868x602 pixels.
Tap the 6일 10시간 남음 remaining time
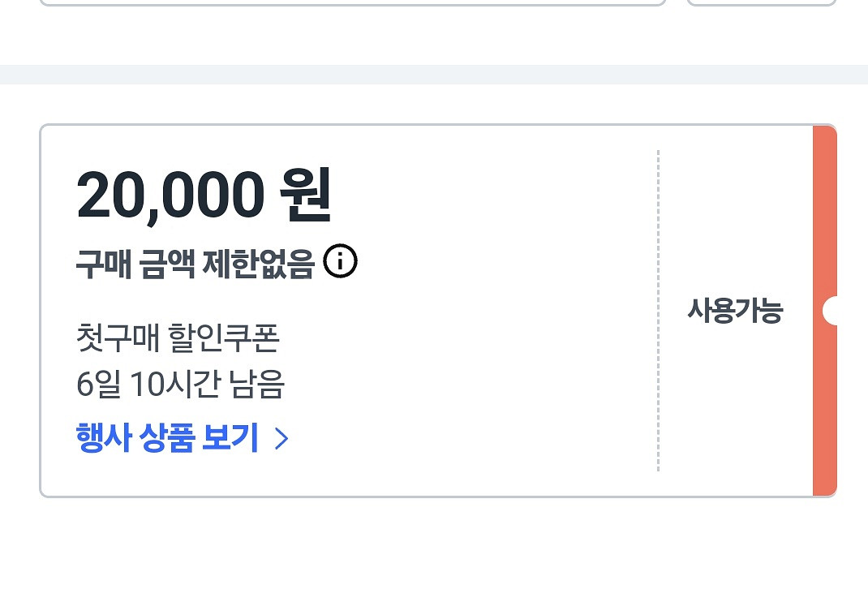pos(180,384)
